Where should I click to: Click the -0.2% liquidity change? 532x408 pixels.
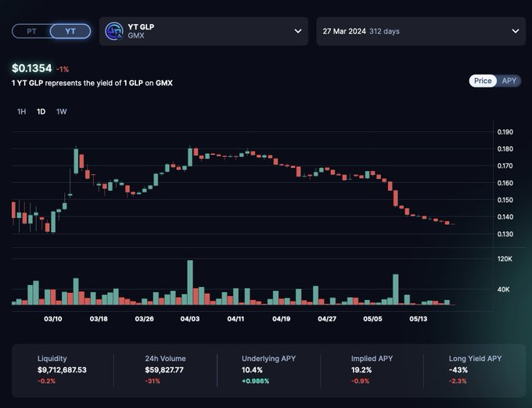click(46, 381)
